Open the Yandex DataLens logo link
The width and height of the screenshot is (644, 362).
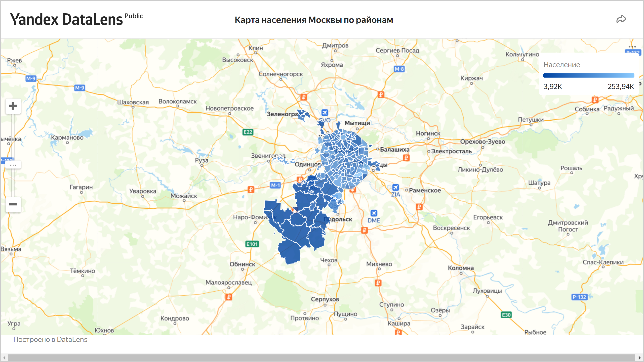click(66, 20)
